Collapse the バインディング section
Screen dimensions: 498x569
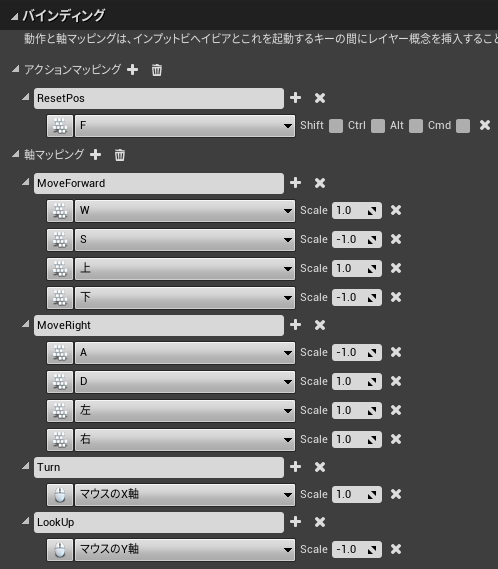click(x=15, y=16)
